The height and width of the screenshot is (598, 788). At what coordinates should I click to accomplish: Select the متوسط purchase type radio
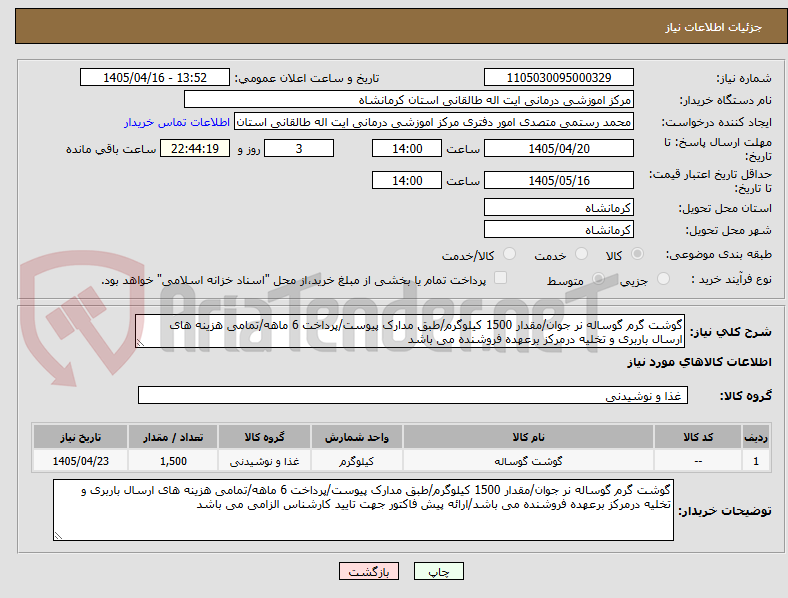coord(598,278)
